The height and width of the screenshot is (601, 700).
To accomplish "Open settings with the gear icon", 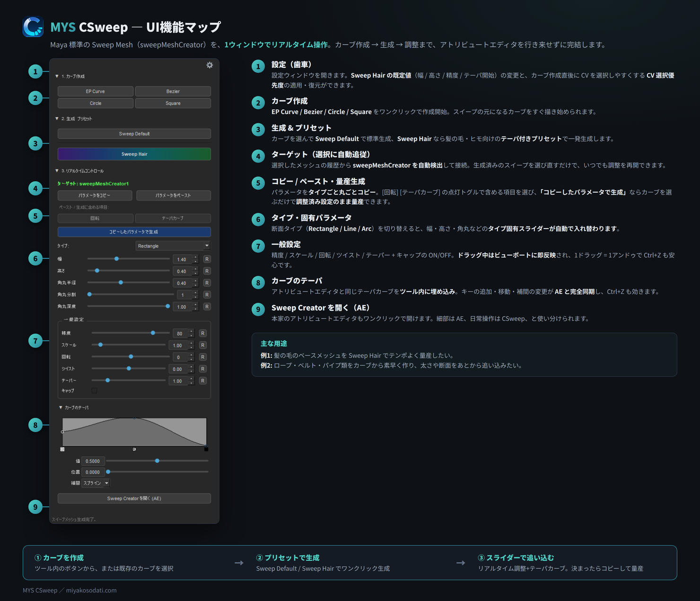I will pos(210,65).
